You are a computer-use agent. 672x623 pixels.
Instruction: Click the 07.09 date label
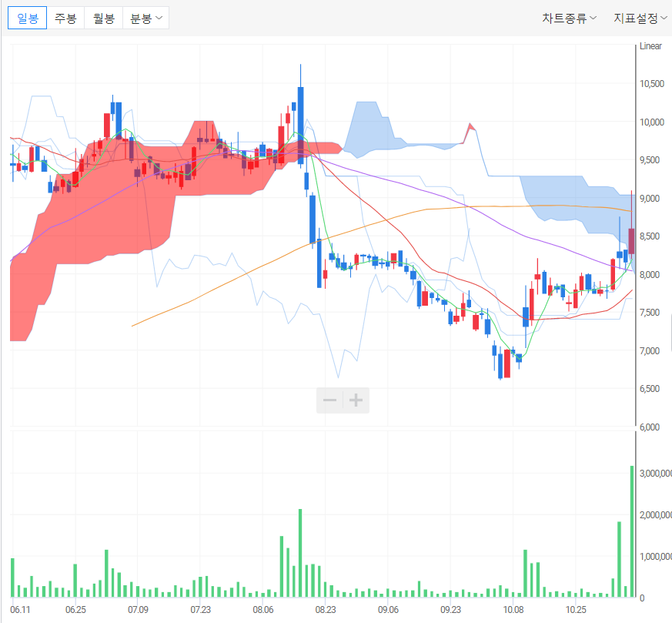click(138, 609)
